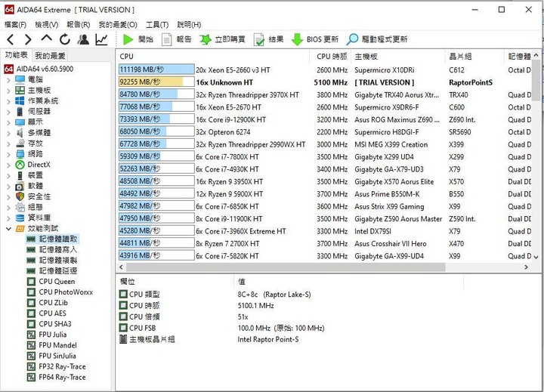This screenshot has height=392, width=544.
Task: Click the horizontal scrollbar of results list
Action: [x=286, y=267]
